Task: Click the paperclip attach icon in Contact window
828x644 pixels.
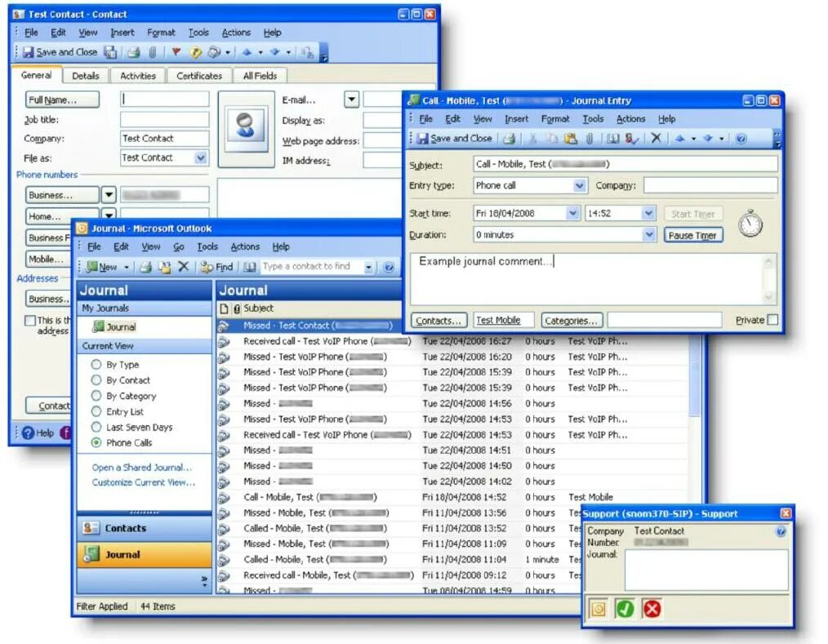Action: tap(152, 52)
